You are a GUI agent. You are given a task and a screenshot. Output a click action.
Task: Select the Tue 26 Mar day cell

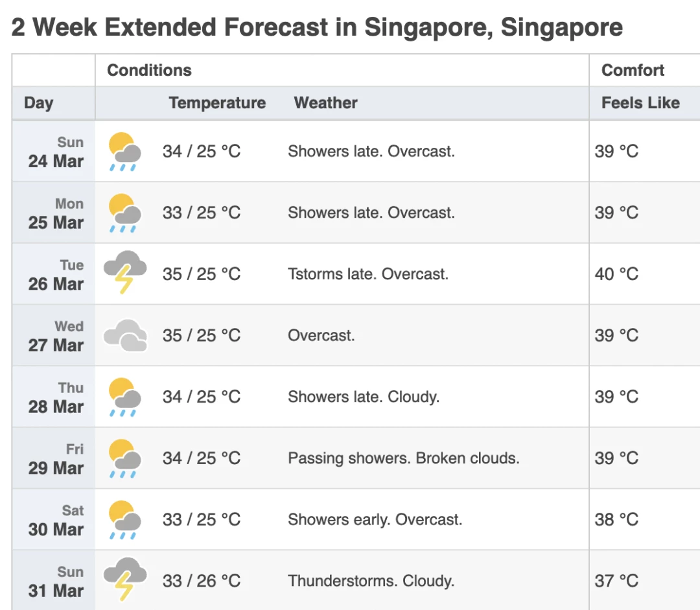[54, 274]
